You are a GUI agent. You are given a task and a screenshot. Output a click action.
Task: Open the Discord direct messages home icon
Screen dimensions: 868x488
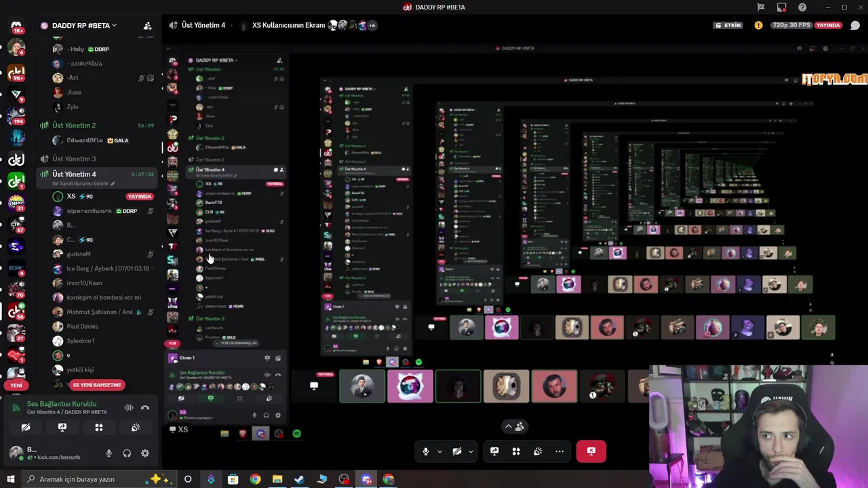coord(16,27)
